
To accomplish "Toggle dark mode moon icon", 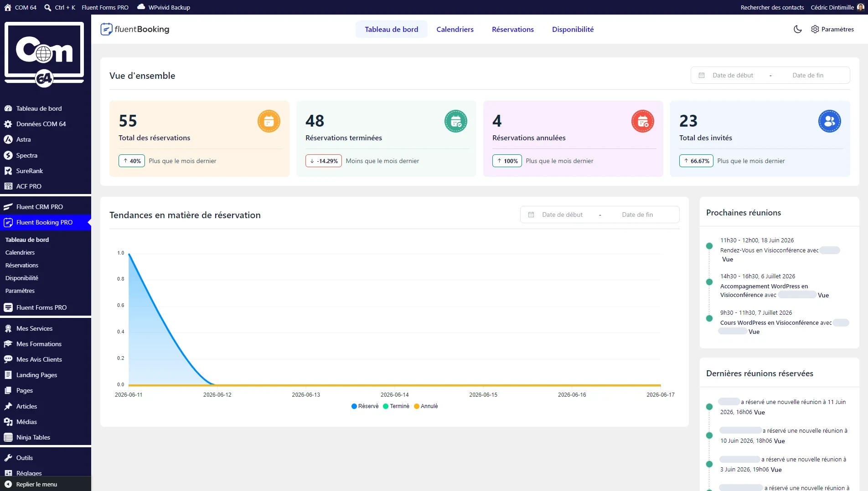I will pos(797,29).
